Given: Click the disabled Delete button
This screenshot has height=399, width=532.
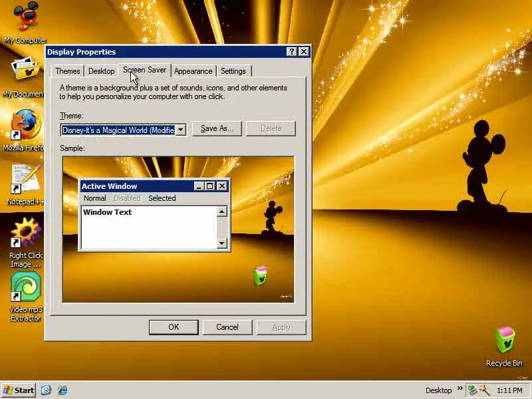Looking at the screenshot, I should pyautogui.click(x=271, y=128).
